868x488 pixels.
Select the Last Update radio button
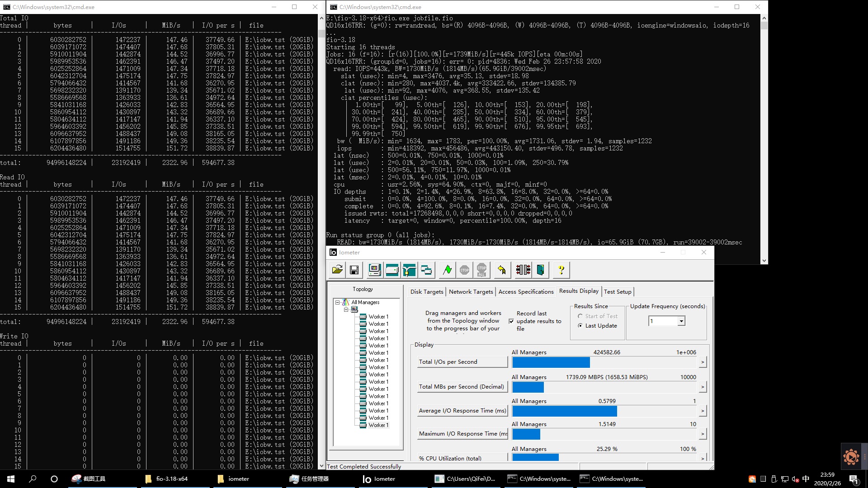point(580,325)
